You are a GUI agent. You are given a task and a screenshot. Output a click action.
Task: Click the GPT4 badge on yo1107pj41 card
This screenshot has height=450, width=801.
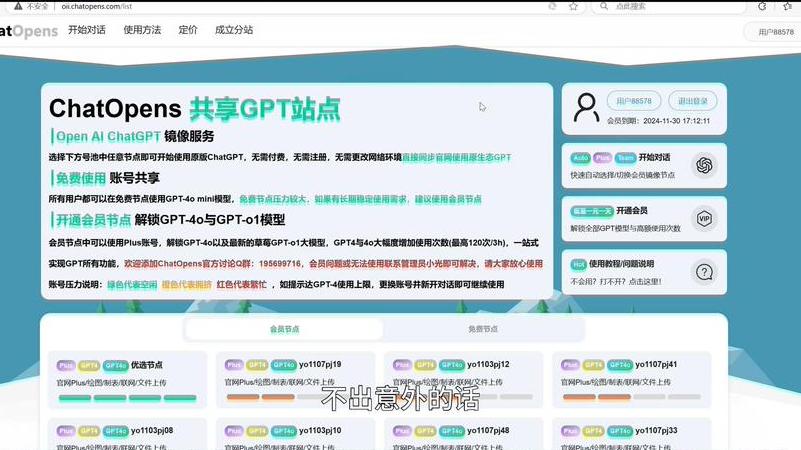click(593, 365)
